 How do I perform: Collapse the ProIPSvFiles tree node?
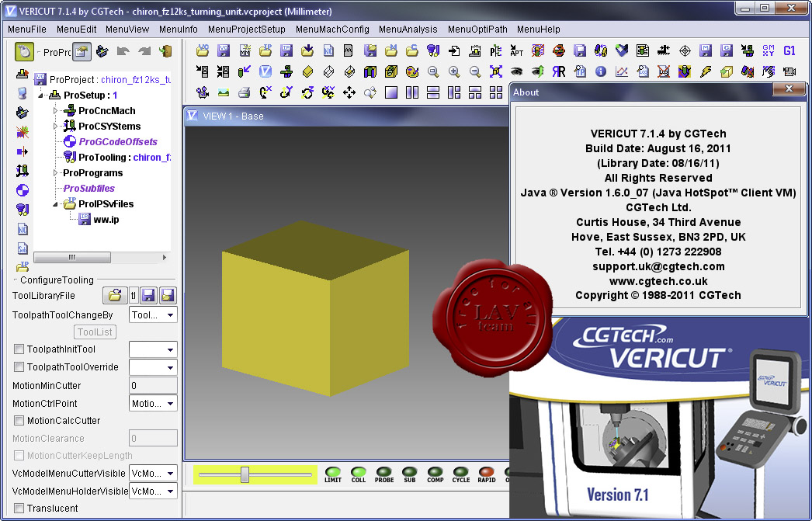(x=55, y=204)
